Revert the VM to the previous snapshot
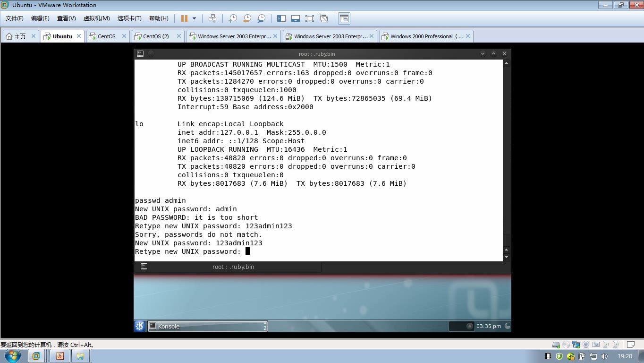The width and height of the screenshot is (644, 363). 247,18
